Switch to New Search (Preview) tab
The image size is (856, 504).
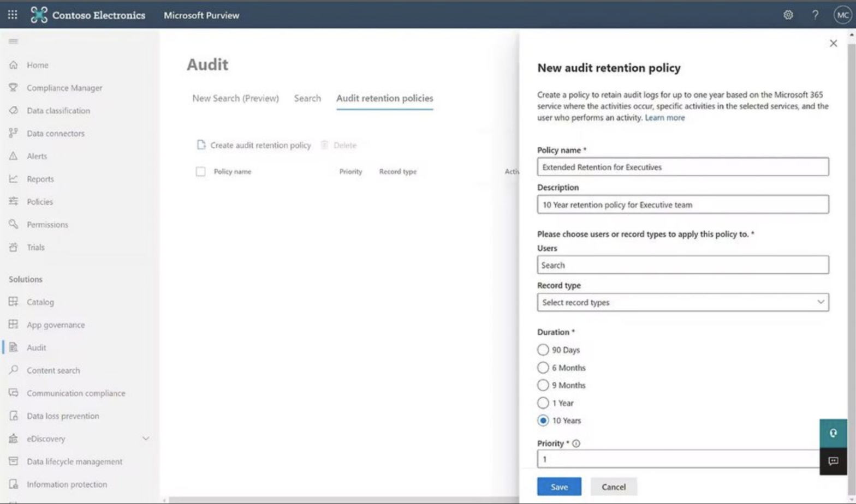(235, 98)
